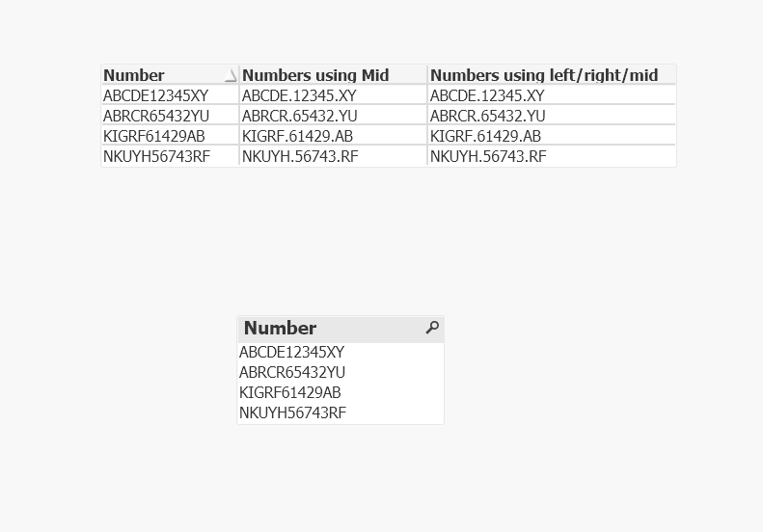
Task: Click the sort indicator on the table's Number column
Action: click(x=231, y=75)
